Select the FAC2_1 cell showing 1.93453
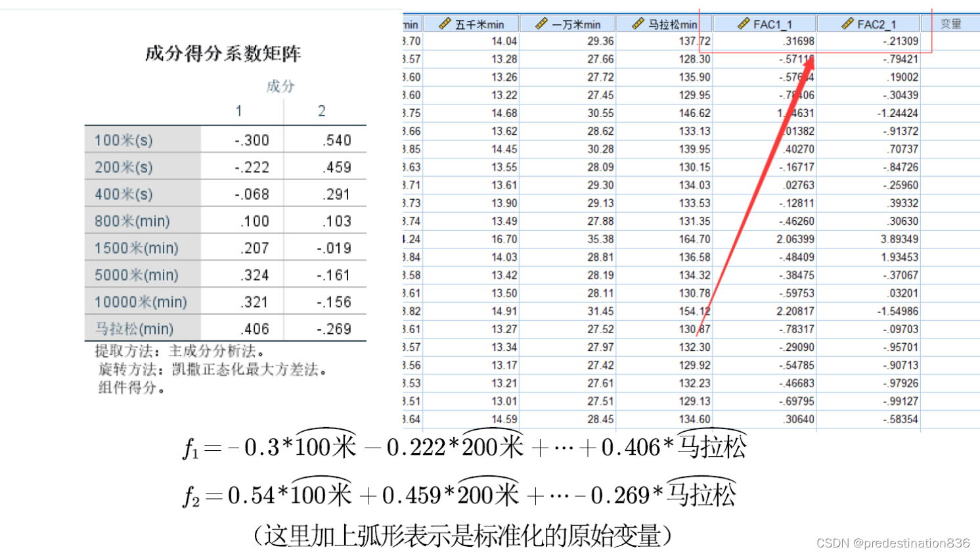 pos(868,258)
